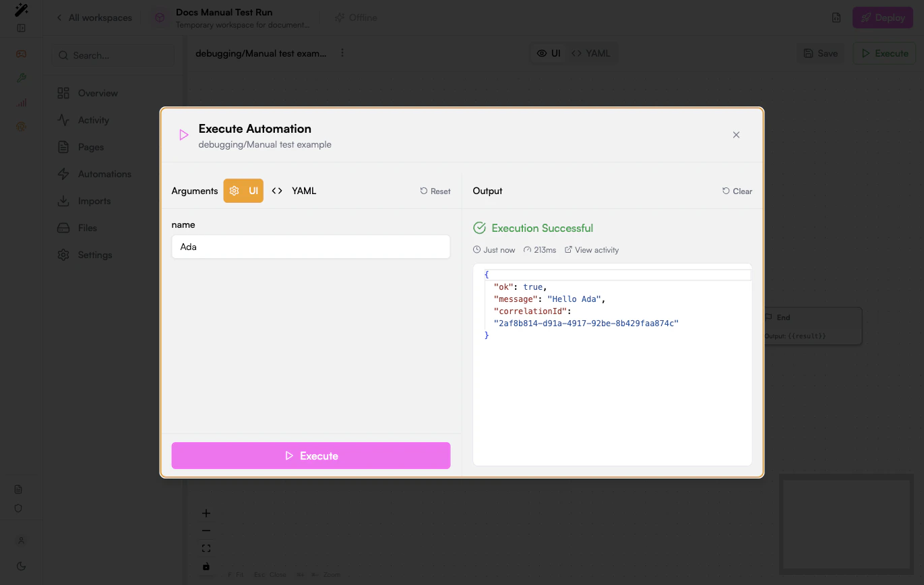Click the "ok": true line

coord(520,286)
